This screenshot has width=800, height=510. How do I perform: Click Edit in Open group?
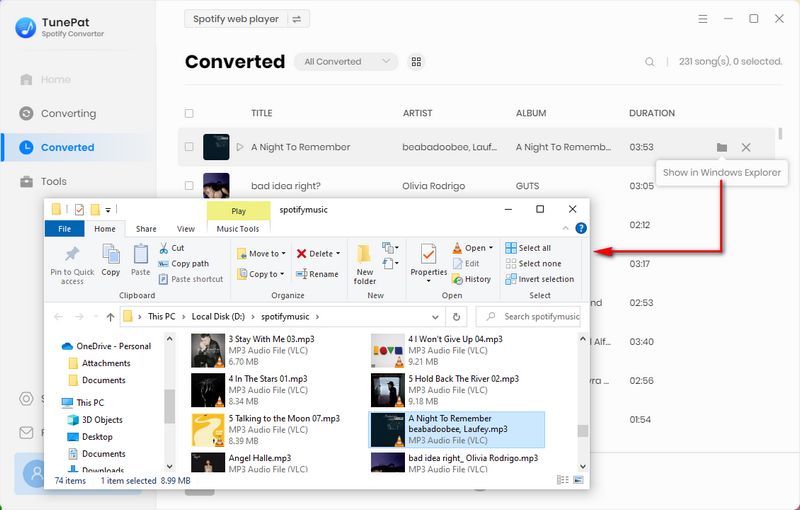466,264
